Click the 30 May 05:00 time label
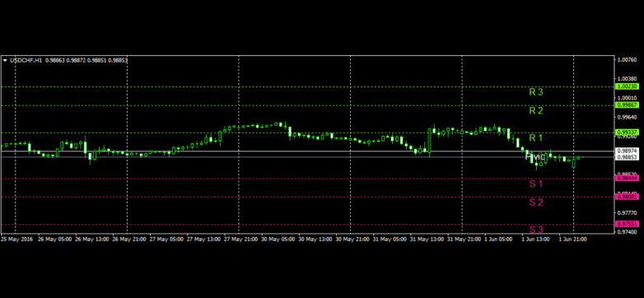644x298 pixels. [278, 239]
